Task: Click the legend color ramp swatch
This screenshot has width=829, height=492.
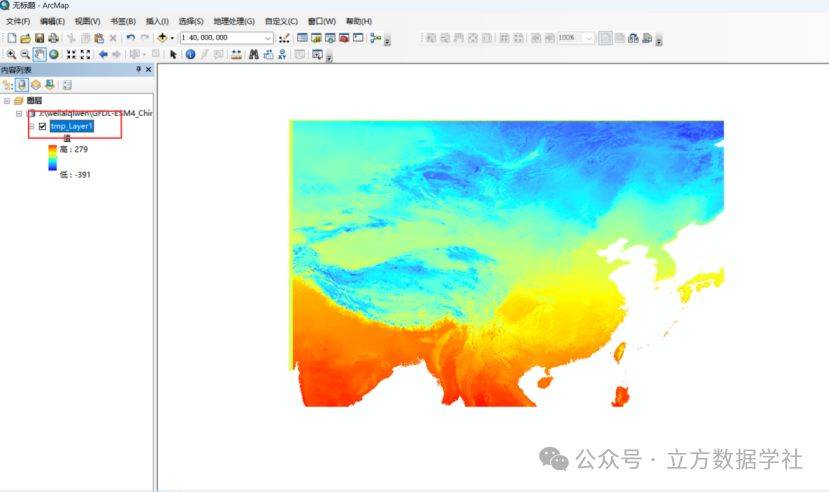Action: (52, 158)
